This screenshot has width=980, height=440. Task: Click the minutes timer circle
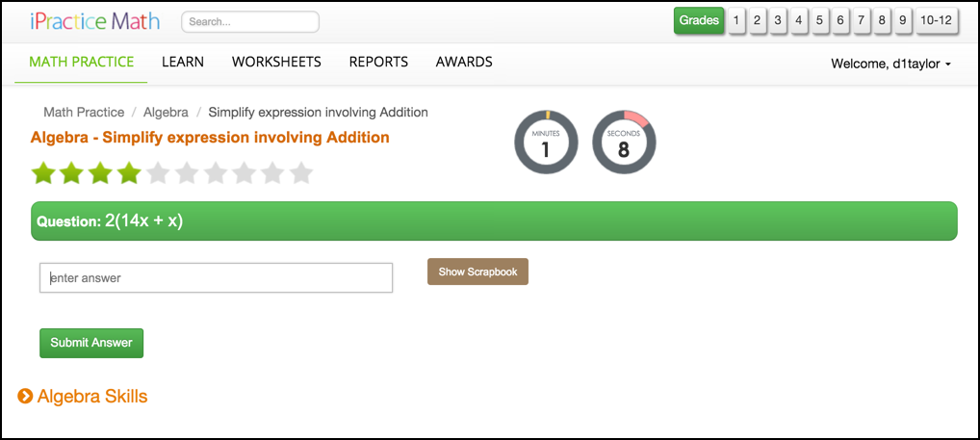pos(546,142)
